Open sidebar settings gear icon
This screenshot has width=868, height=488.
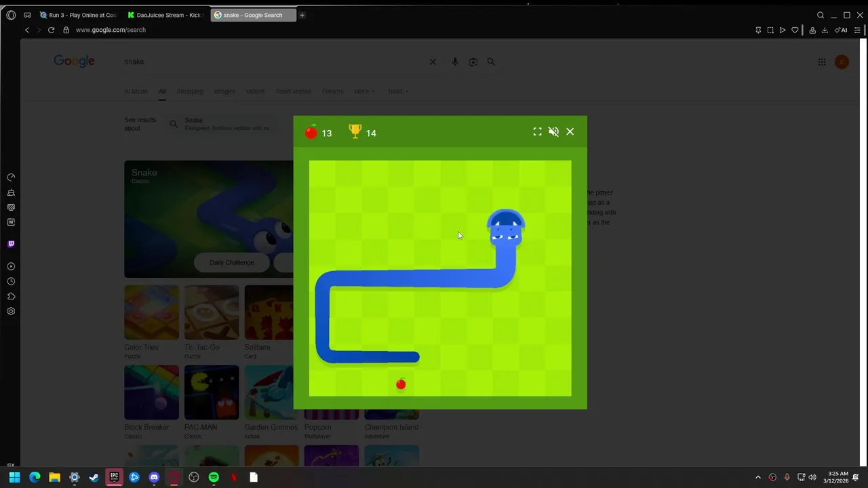tap(11, 311)
